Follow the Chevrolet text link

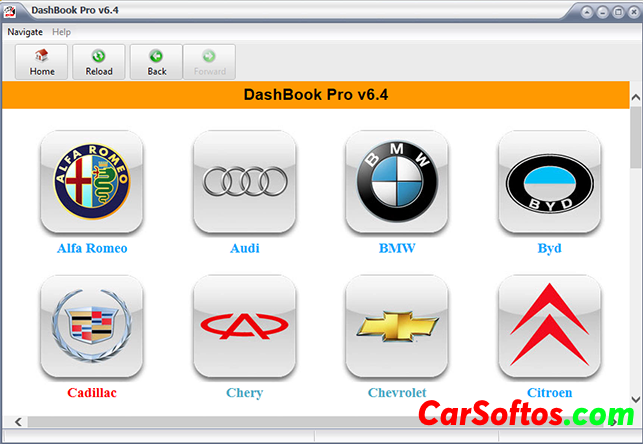pos(397,393)
